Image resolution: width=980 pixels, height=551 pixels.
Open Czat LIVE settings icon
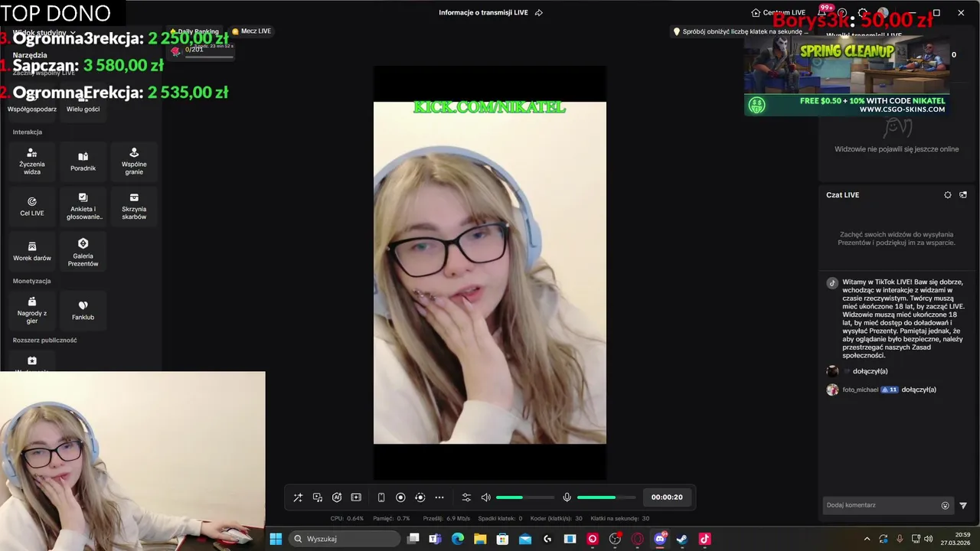click(948, 195)
